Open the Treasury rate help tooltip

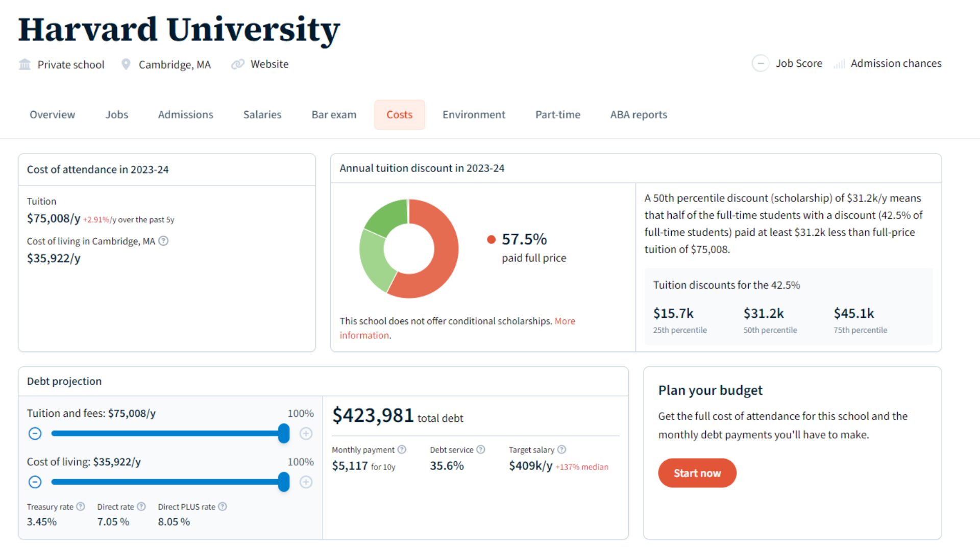(81, 507)
